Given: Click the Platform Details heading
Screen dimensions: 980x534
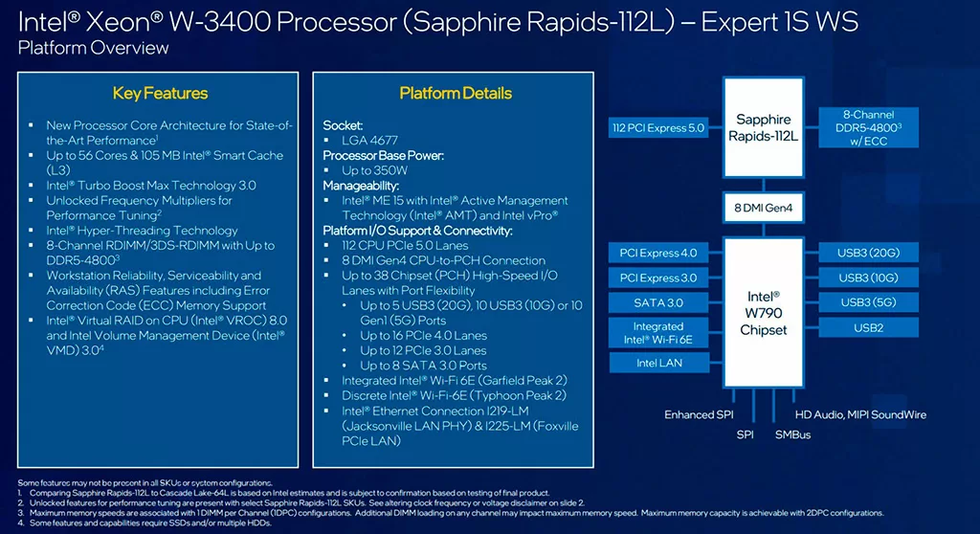Looking at the screenshot, I should [456, 93].
